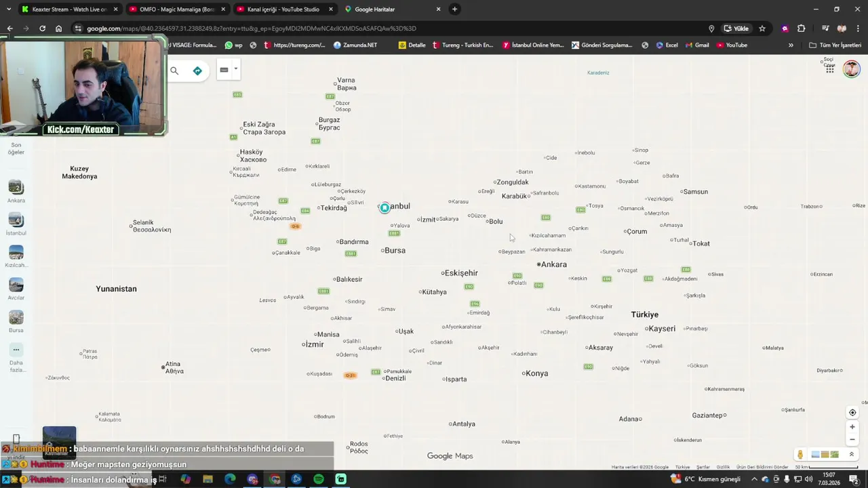Screen dimensions: 868x488
Task: Click the site information icon in address bar
Action: tap(78, 28)
